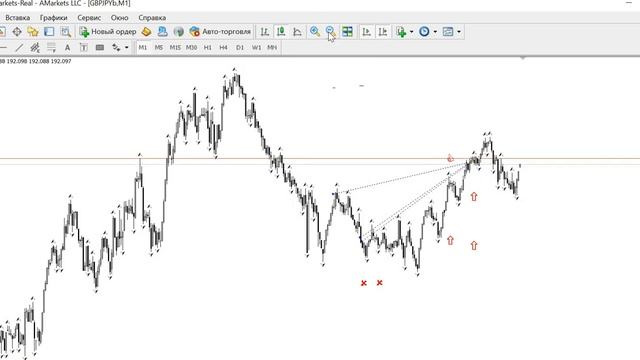Click the Zoom Out magnifier

331,31
